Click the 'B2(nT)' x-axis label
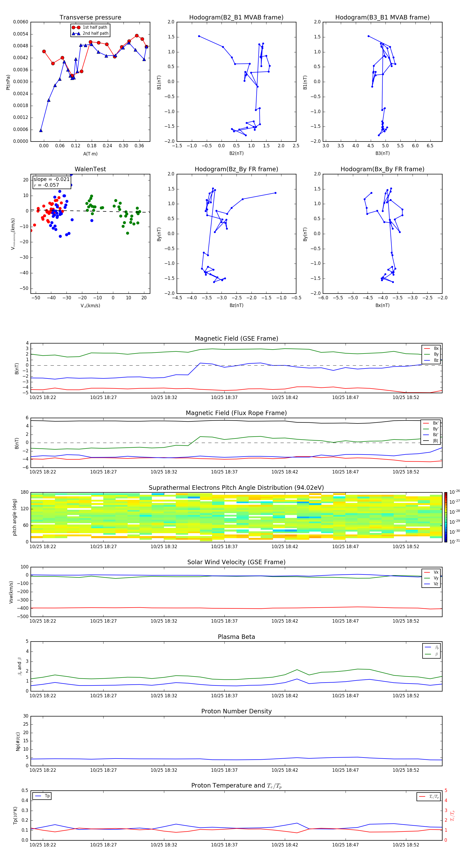473x868 pixels. [236, 153]
